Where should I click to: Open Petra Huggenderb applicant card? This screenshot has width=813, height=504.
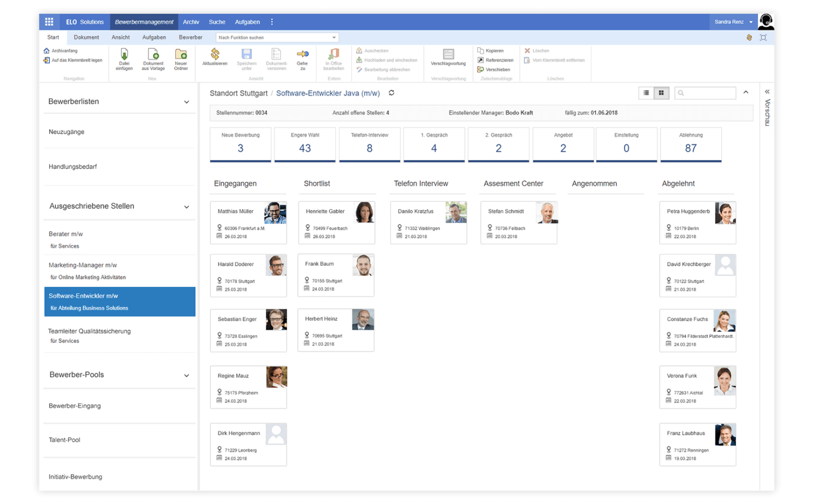pos(697,222)
